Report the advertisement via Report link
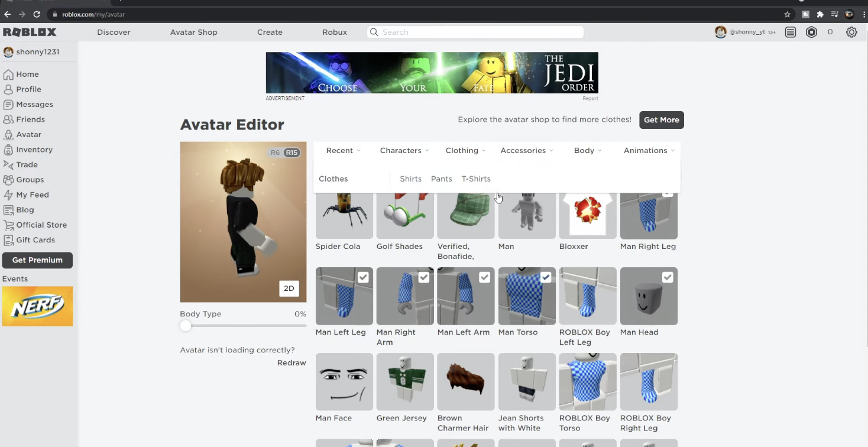 tap(590, 99)
